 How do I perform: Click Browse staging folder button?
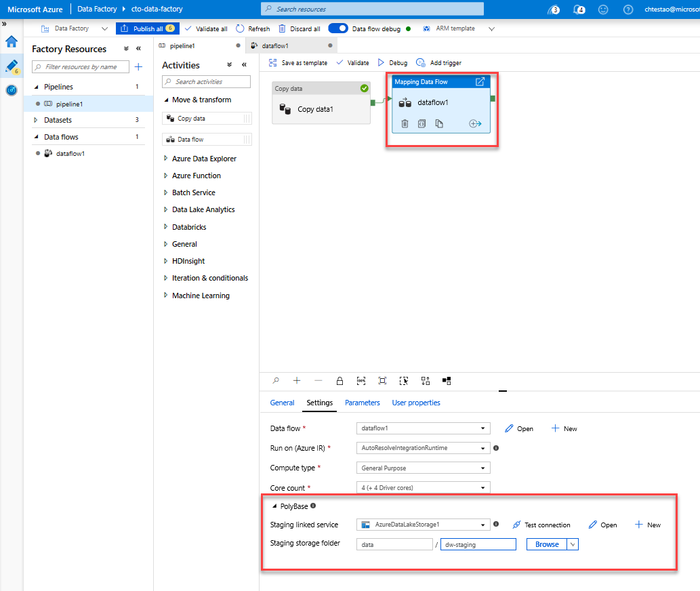point(547,545)
